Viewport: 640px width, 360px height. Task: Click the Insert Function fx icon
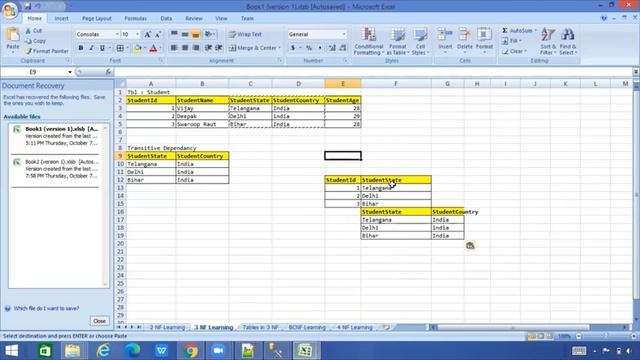[x=108, y=72]
